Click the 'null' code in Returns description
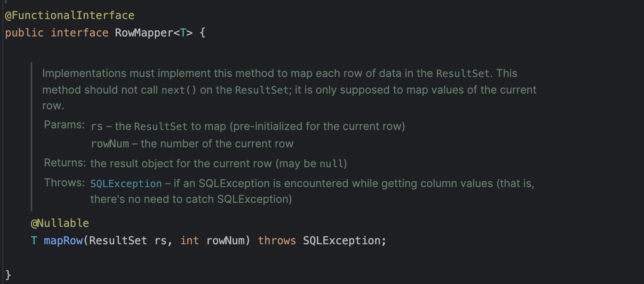This screenshot has height=284, width=644. tap(332, 164)
